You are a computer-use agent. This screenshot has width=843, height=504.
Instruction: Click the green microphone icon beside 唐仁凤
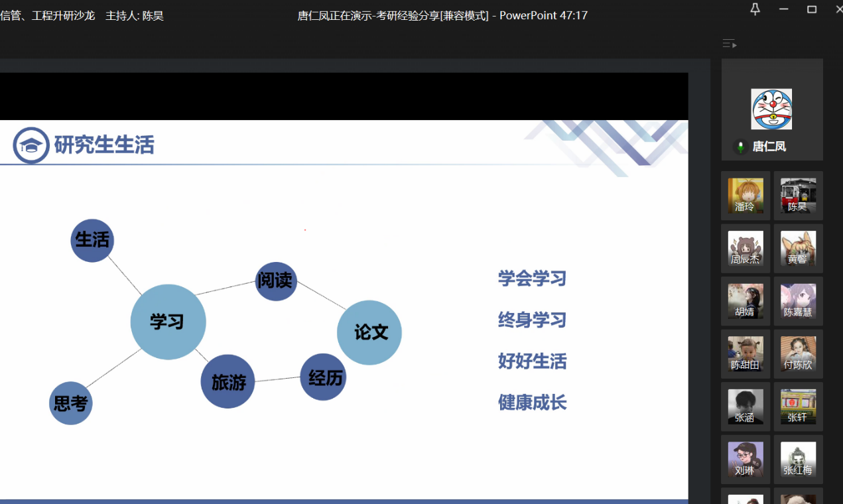point(741,147)
